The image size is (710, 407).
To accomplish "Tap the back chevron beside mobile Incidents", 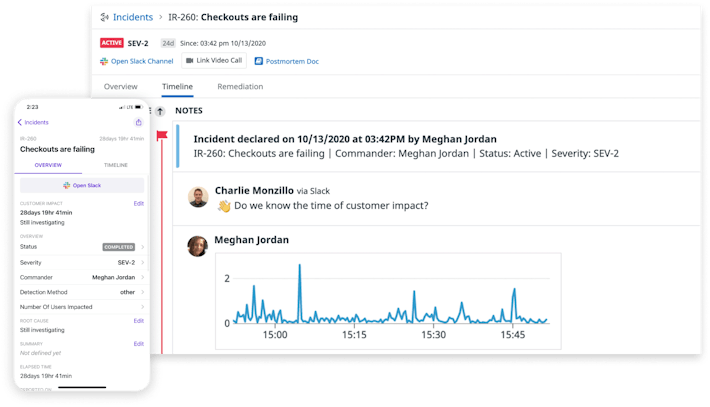I will coord(20,122).
